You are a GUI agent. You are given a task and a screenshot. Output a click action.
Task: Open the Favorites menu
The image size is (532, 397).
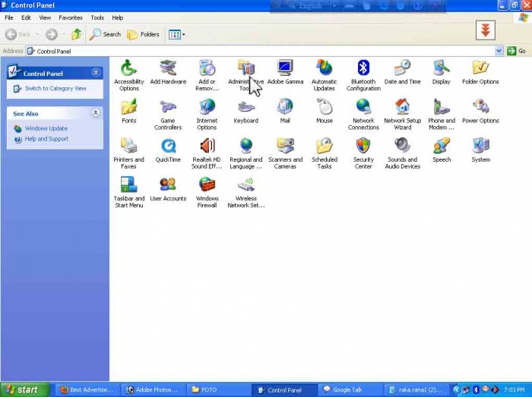click(71, 17)
